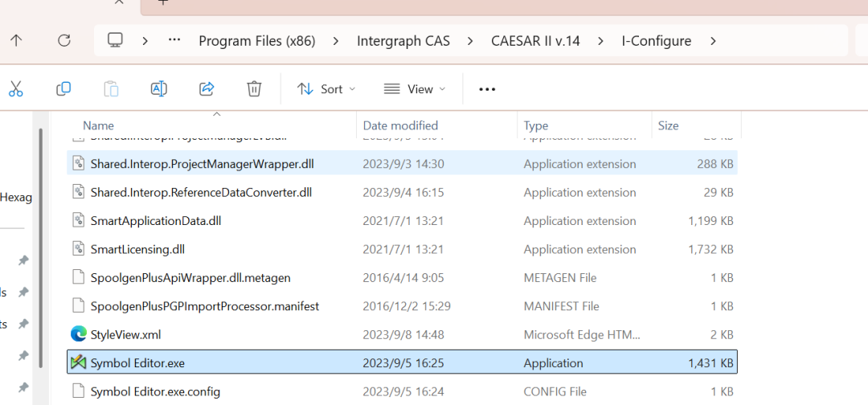This screenshot has height=405, width=868.
Task: Sort by the Type column header
Action: [x=536, y=125]
